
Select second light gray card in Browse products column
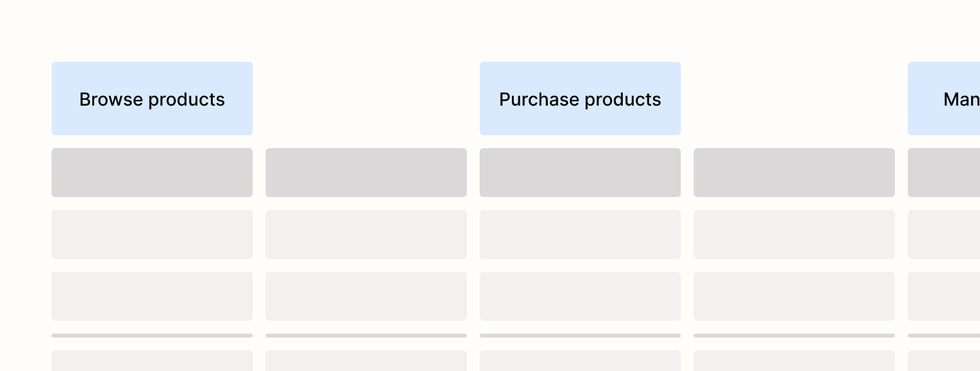(x=152, y=296)
